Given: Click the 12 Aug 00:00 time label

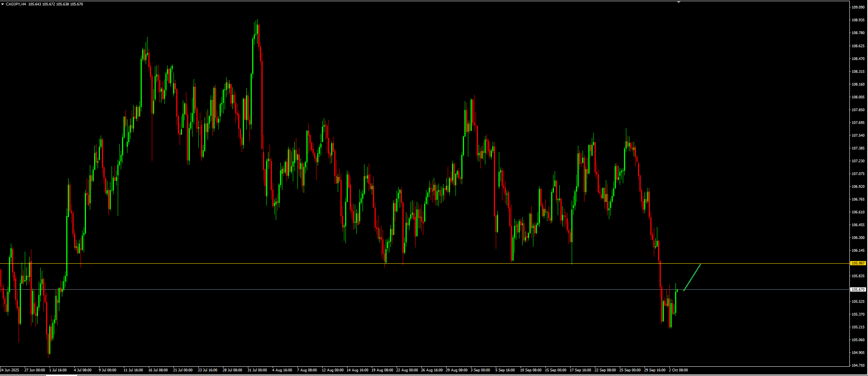Looking at the screenshot, I should pos(333,370).
